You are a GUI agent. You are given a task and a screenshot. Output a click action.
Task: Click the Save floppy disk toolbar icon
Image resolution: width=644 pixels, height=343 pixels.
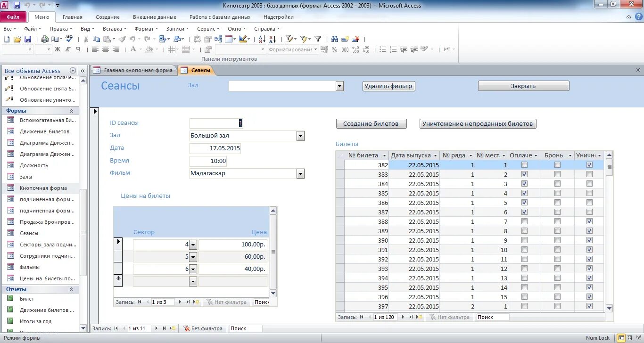click(28, 39)
